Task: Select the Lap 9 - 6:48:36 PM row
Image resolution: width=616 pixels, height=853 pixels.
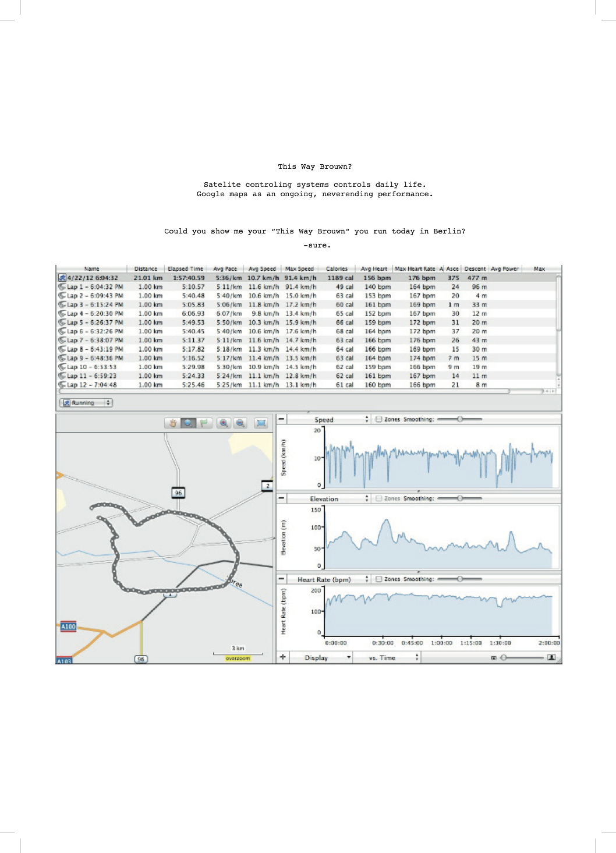Action: coord(306,358)
